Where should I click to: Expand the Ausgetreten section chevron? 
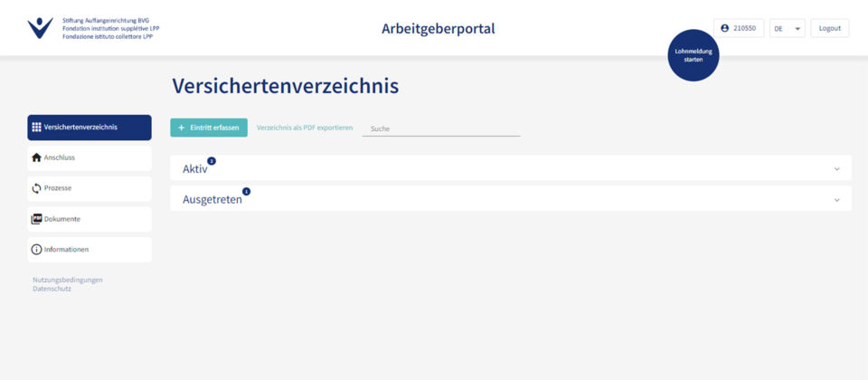point(836,200)
